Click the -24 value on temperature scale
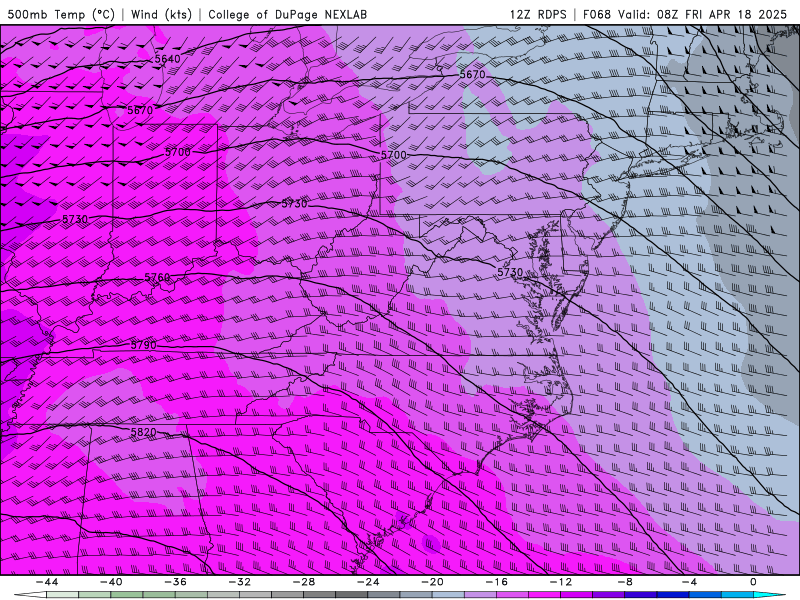800x600 pixels. coord(368,582)
